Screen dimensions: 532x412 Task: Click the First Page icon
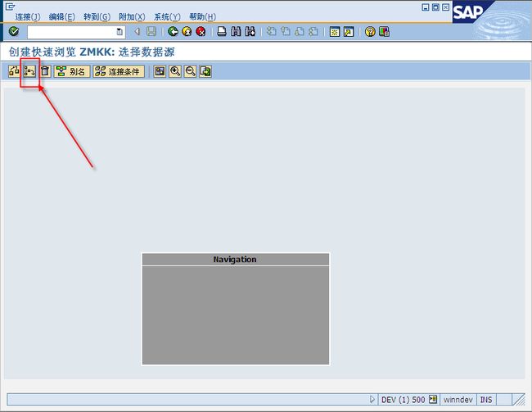coord(271,32)
